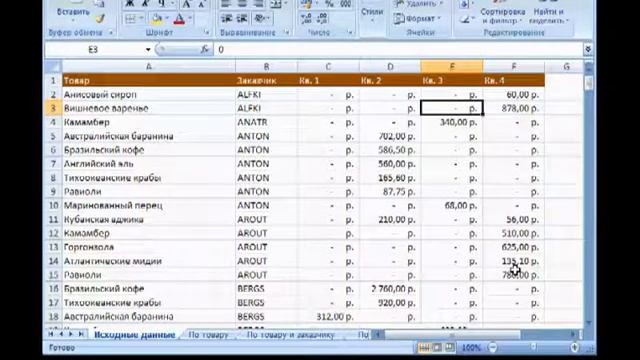Click the Decrease Decimal icon

[322, 19]
